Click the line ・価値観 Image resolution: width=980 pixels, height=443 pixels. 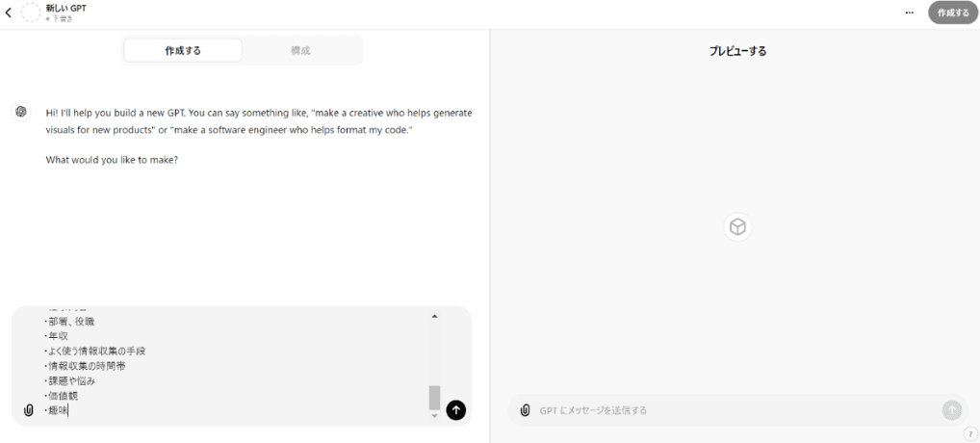(x=62, y=396)
